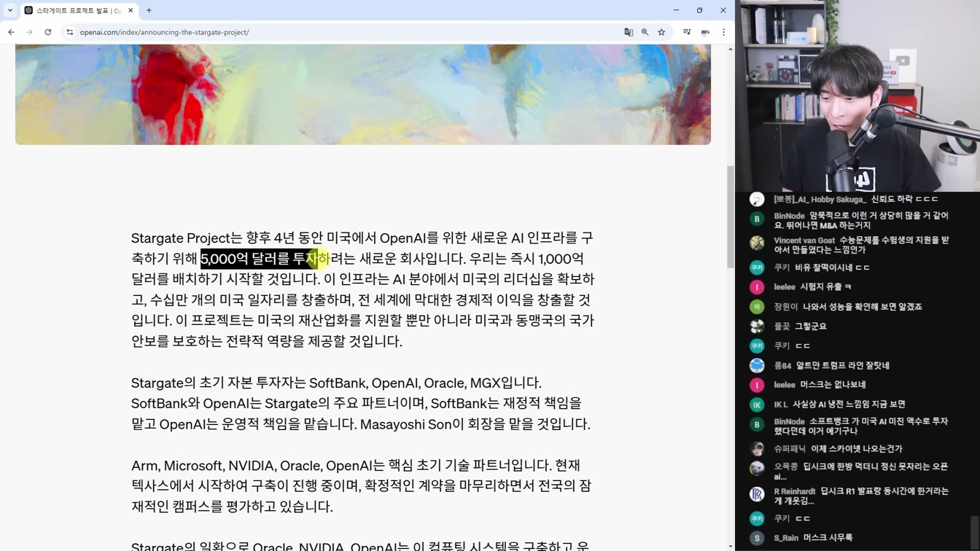Click chat message '그렇군요'
Image resolution: width=980 pixels, height=551 pixels.
click(810, 327)
